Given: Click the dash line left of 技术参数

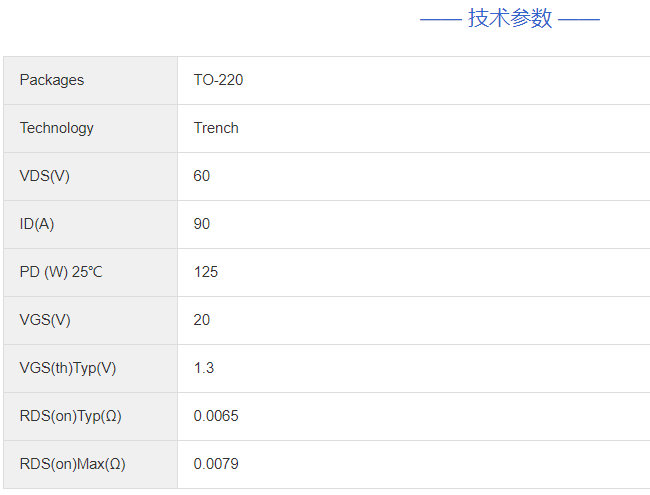Looking at the screenshot, I should (441, 19).
